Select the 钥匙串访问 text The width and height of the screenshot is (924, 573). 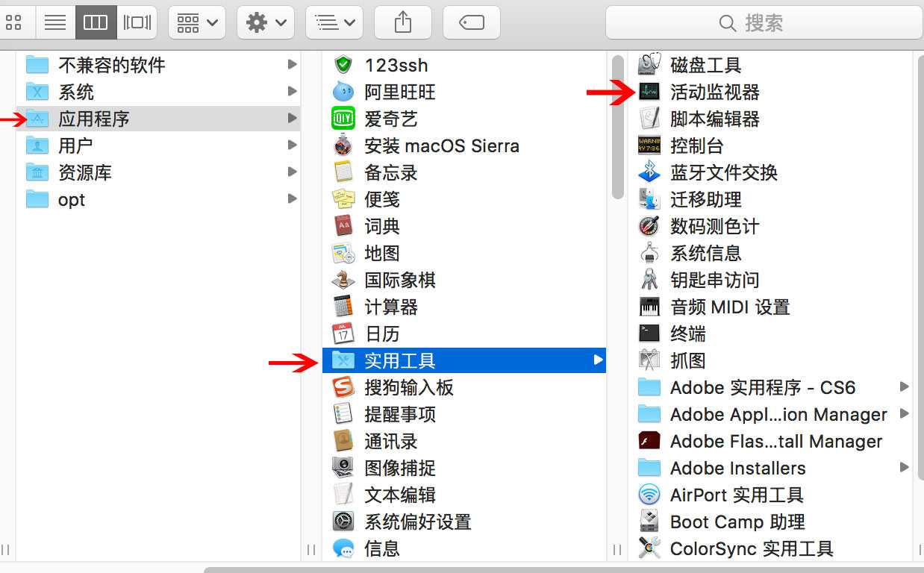715,280
